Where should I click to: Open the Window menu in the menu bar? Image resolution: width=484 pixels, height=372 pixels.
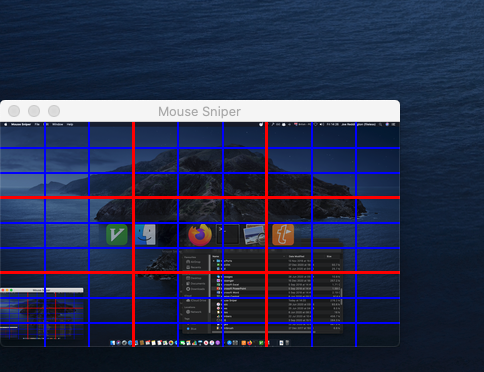57,124
